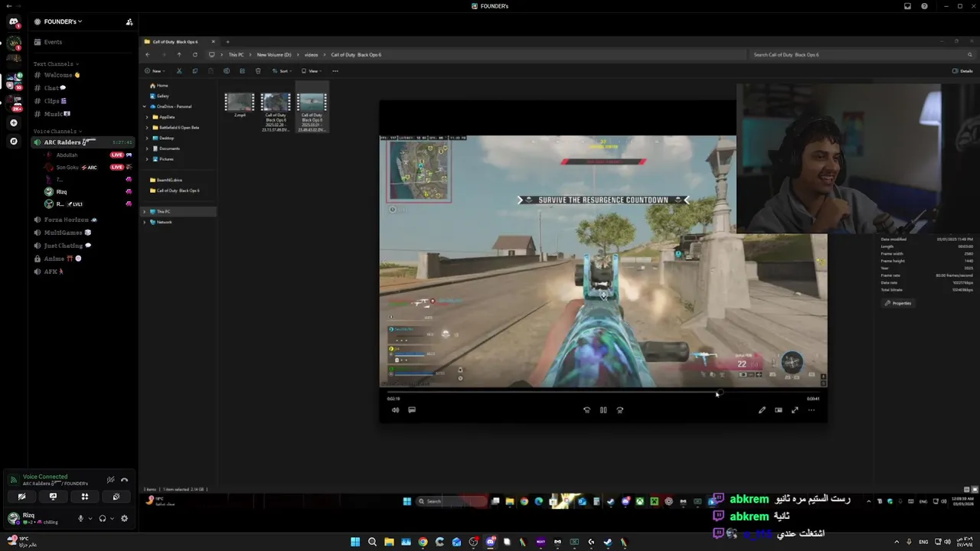
Task: Open Discover servers compass icon
Action: click(x=13, y=141)
